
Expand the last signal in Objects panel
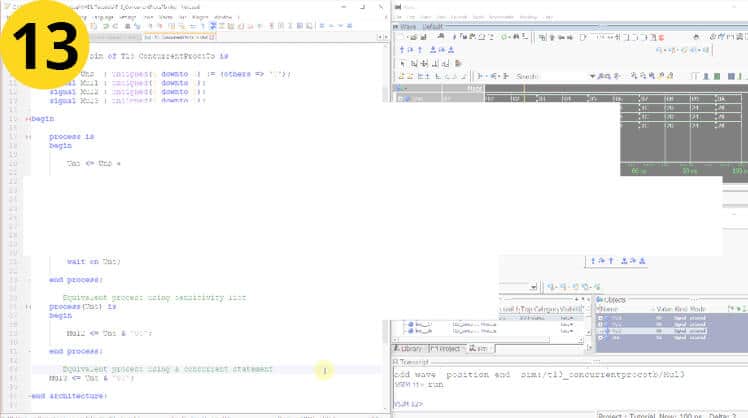601,337
